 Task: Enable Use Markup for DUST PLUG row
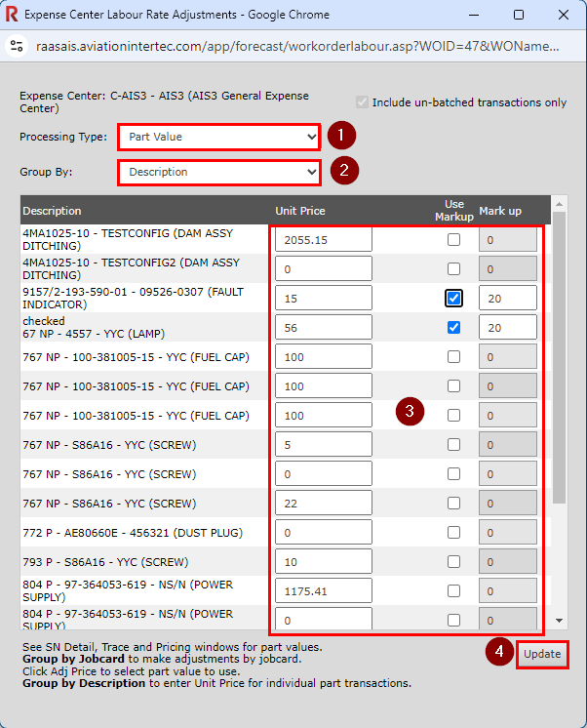453,533
